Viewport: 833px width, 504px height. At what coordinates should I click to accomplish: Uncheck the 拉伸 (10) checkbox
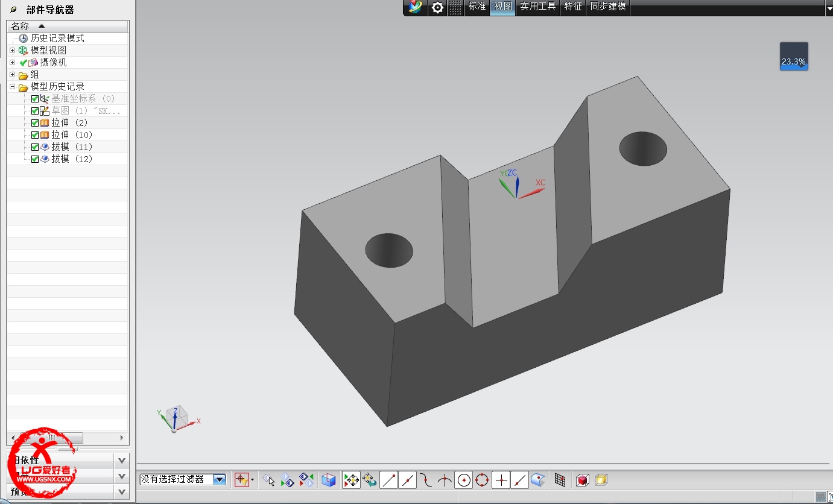pyautogui.click(x=35, y=135)
